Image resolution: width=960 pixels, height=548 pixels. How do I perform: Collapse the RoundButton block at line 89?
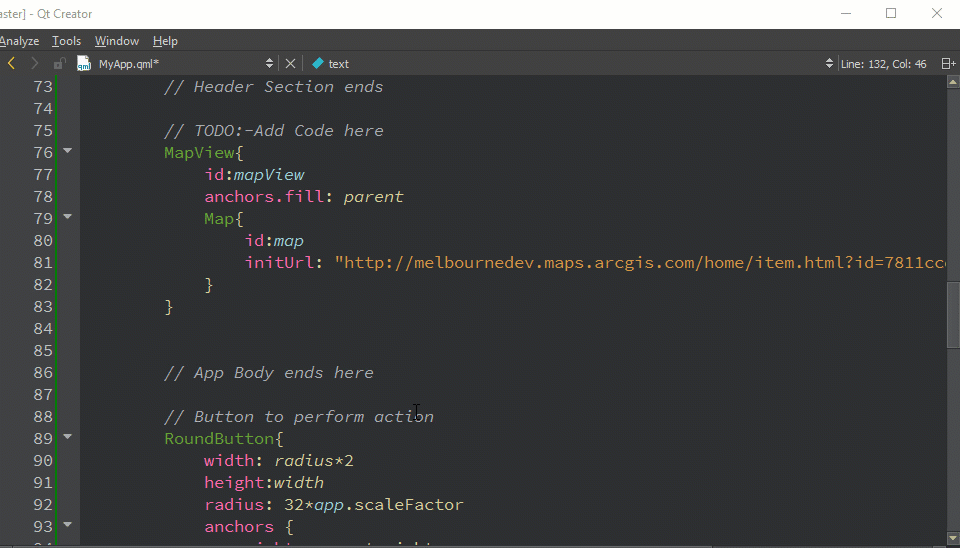tap(67, 437)
